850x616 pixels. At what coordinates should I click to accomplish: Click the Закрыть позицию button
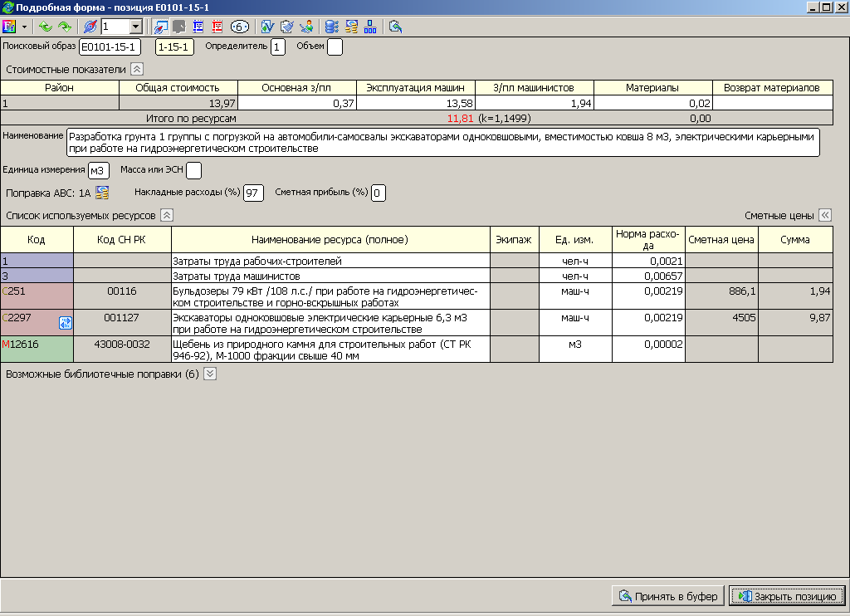(787, 596)
